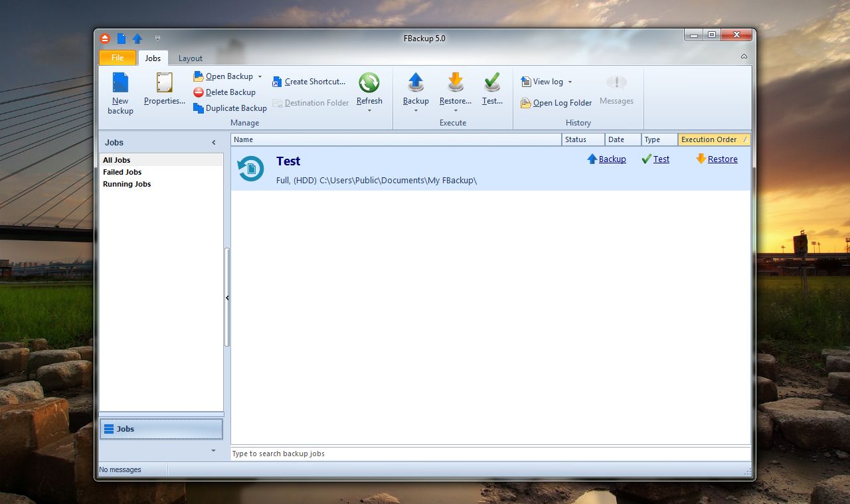
Task: Expand Open Backup dropdown arrow
Action: (260, 76)
